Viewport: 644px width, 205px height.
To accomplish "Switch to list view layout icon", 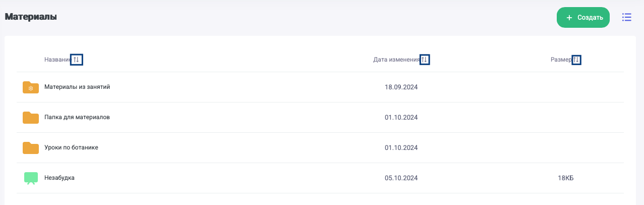I will click(627, 18).
